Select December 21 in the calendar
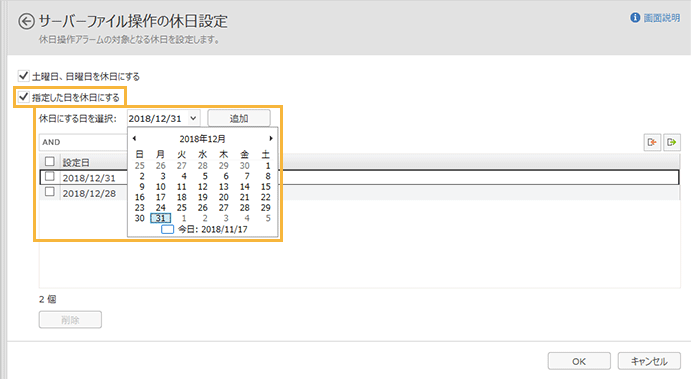This screenshot has height=379, width=691. [245, 197]
